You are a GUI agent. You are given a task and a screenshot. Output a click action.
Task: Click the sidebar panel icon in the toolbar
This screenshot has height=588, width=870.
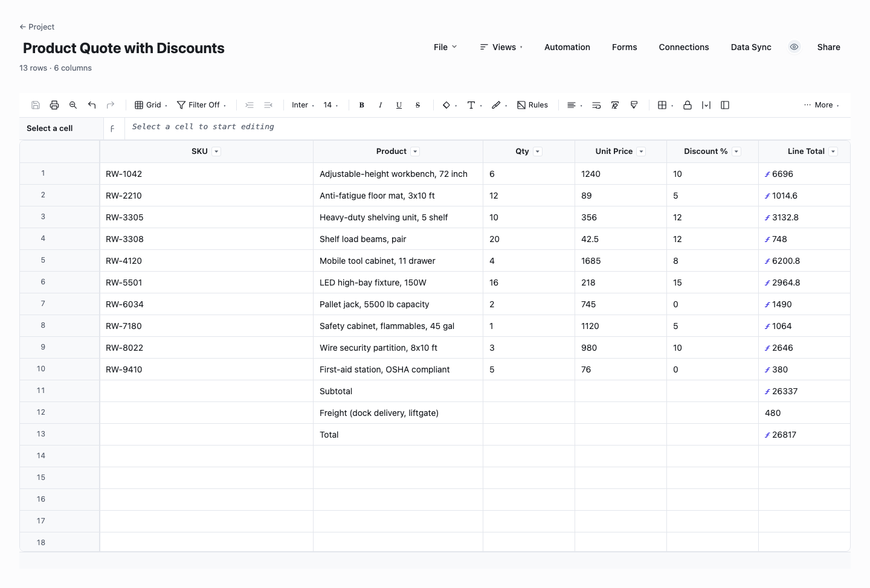point(725,105)
